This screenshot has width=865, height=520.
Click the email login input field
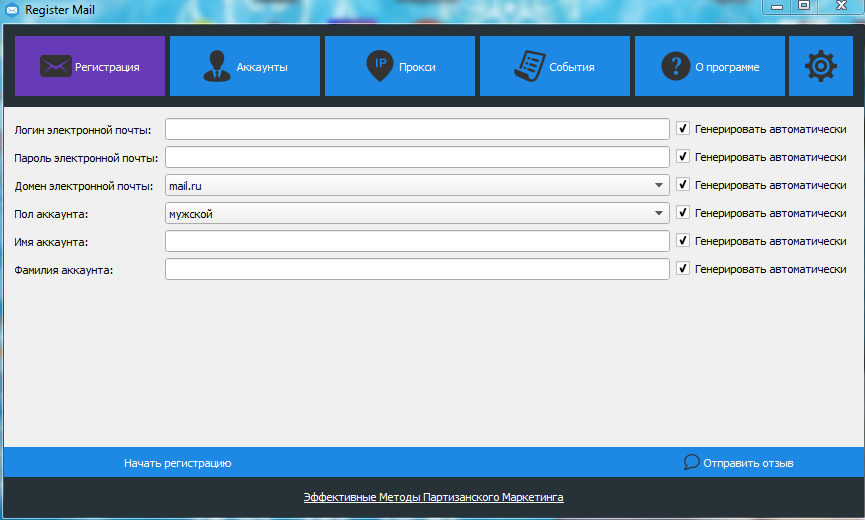tap(416, 129)
